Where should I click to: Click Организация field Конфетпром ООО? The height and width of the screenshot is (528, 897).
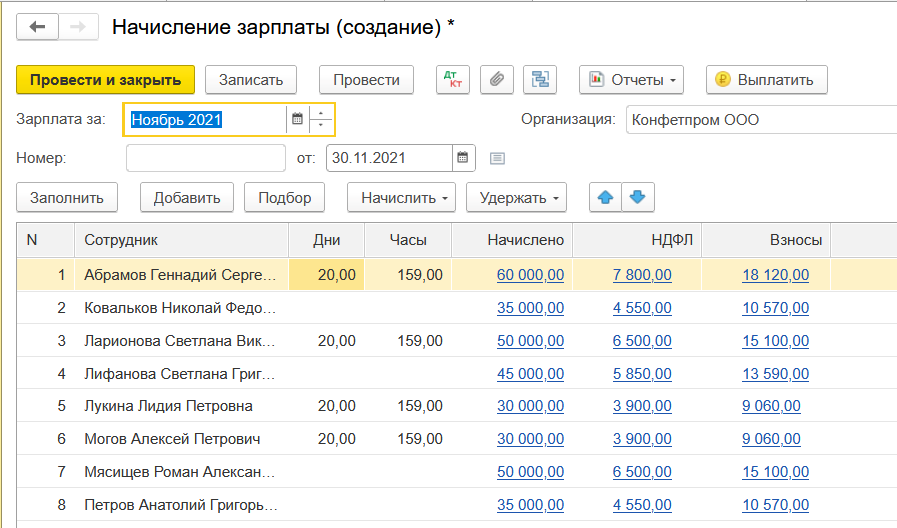761,120
